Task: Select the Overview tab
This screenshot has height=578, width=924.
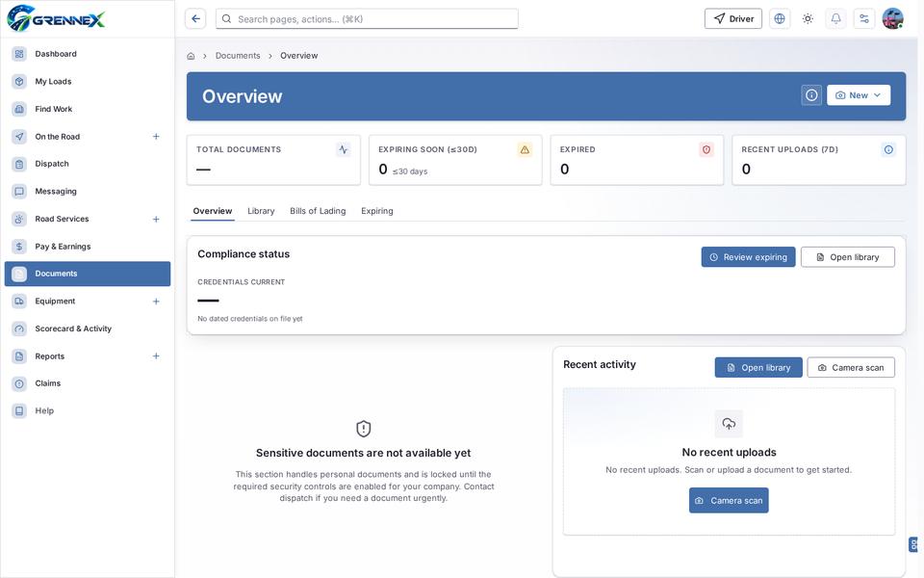Action: point(213,211)
